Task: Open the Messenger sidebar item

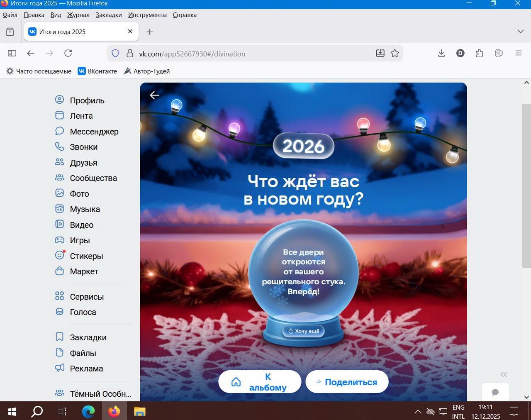Action: pyautogui.click(x=94, y=132)
